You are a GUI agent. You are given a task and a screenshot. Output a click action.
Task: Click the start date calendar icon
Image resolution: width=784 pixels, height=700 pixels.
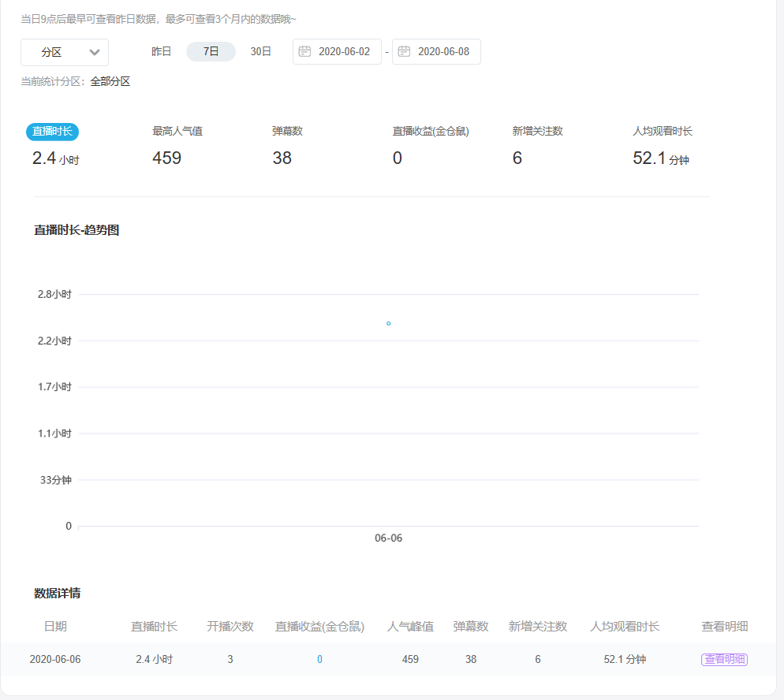tap(304, 51)
